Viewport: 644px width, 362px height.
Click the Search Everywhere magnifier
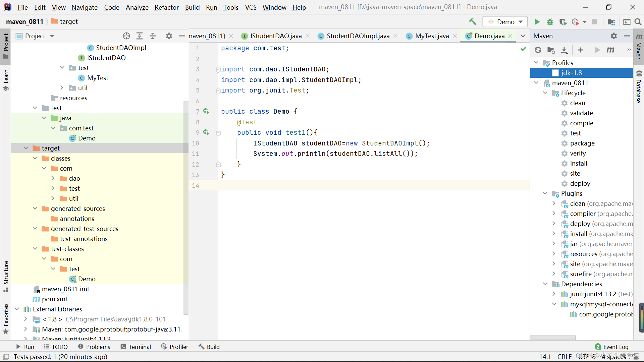click(x=638, y=22)
